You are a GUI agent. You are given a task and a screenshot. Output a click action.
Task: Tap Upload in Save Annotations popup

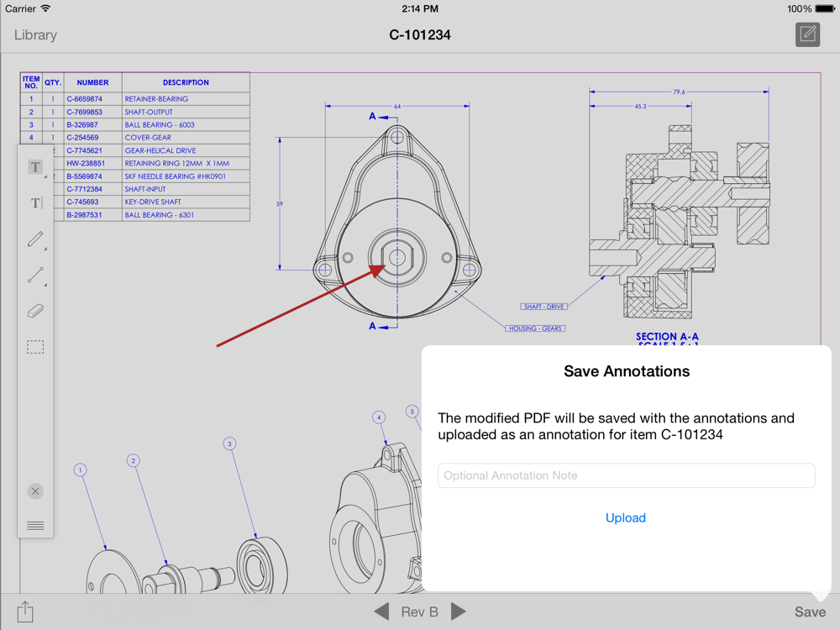tap(626, 518)
